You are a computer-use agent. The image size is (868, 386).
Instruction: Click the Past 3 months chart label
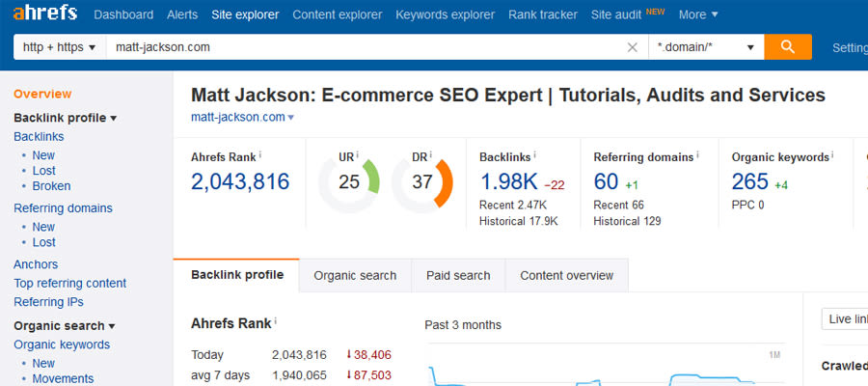pos(463,325)
